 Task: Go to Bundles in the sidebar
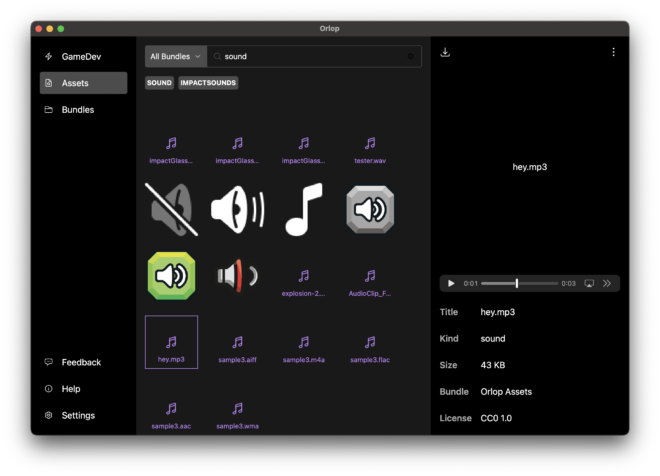(x=78, y=110)
